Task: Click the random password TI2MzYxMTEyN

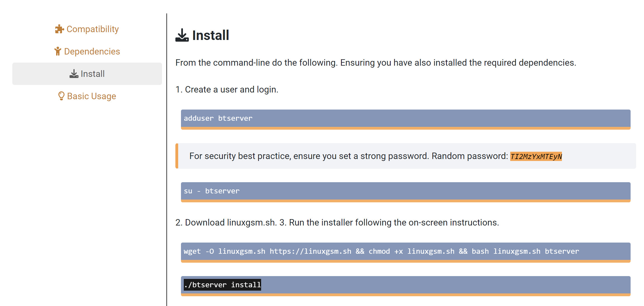Action: [x=536, y=156]
